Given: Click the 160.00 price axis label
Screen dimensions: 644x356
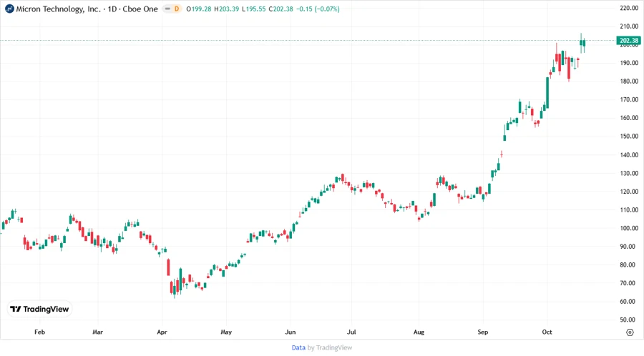Looking at the screenshot, I should pyautogui.click(x=629, y=118).
